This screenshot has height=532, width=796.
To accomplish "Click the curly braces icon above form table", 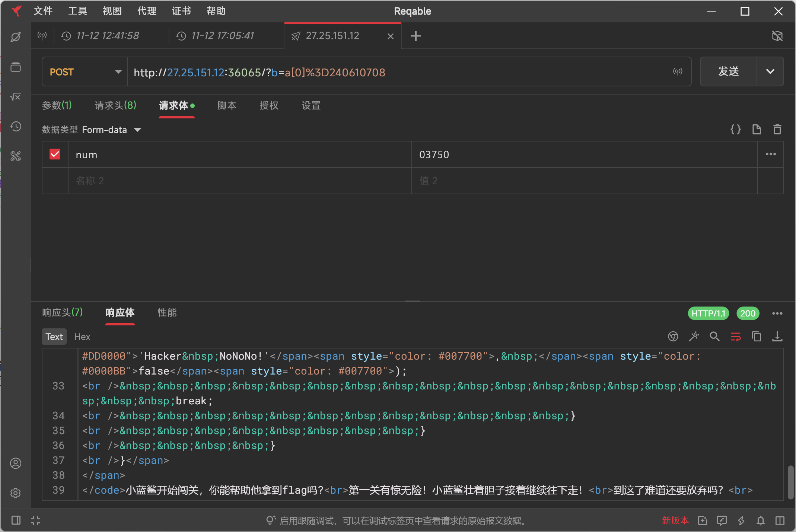I will tap(735, 130).
